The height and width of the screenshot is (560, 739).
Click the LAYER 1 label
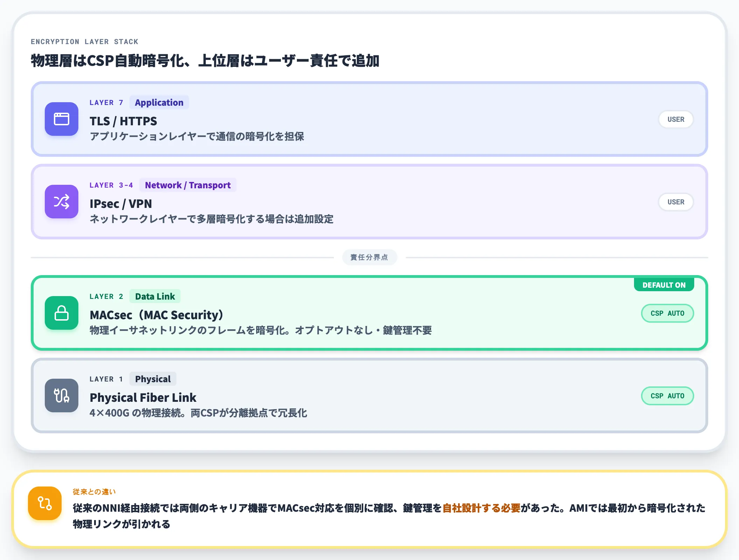(106, 379)
